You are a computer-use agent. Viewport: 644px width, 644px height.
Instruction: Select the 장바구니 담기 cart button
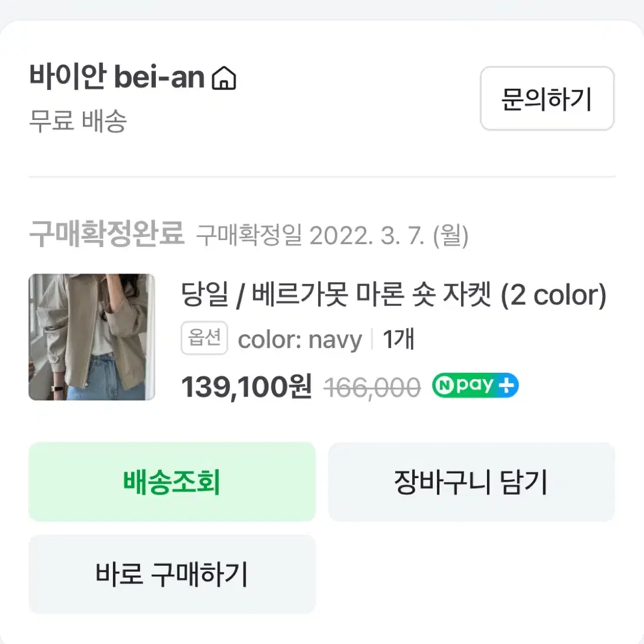click(471, 481)
